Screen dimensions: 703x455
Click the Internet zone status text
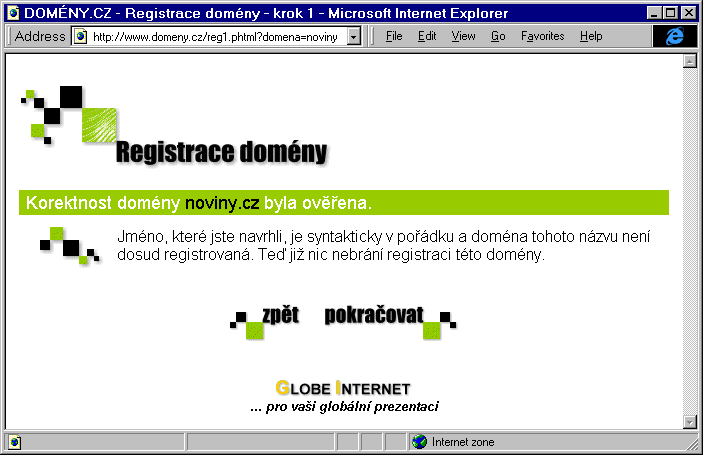(463, 442)
